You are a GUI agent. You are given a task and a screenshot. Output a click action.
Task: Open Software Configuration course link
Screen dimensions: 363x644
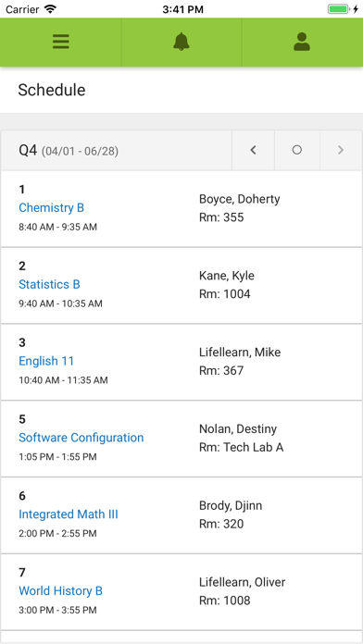pyautogui.click(x=81, y=438)
